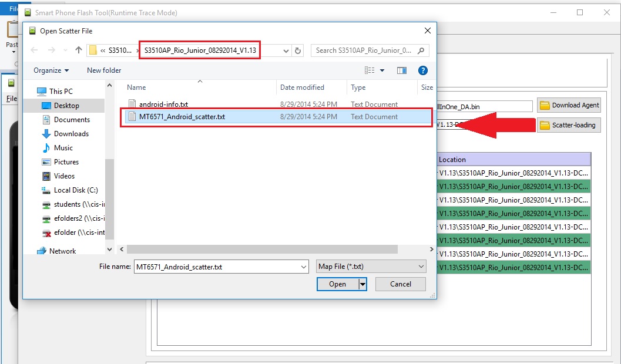The width and height of the screenshot is (621, 364).
Task: Select This PC in navigation pane
Action: pos(61,92)
